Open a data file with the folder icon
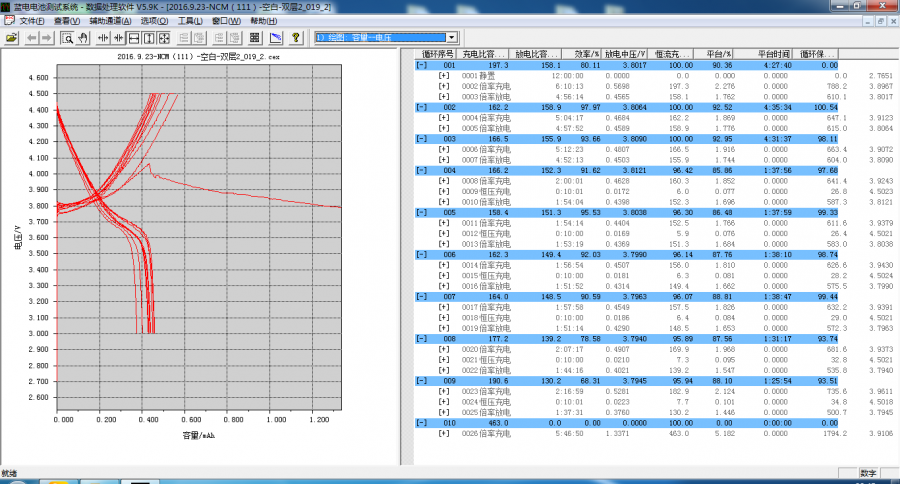Image resolution: width=900 pixels, height=484 pixels. pos(11,38)
